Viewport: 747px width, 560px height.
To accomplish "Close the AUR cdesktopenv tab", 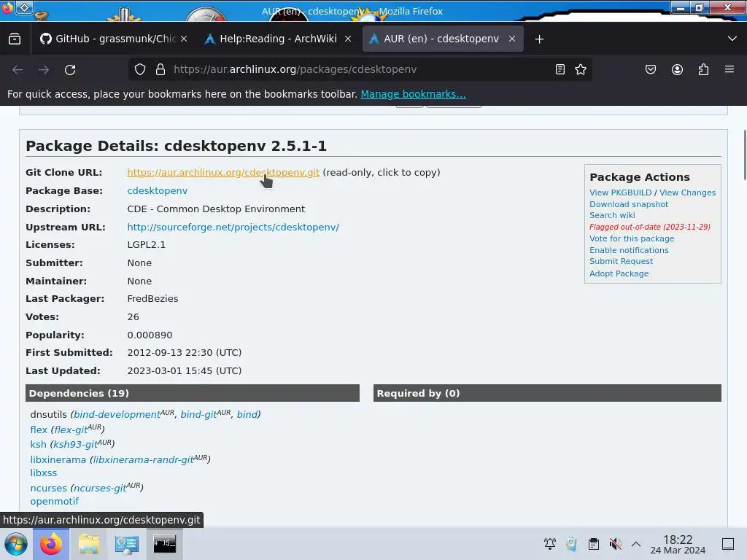I will 512,39.
